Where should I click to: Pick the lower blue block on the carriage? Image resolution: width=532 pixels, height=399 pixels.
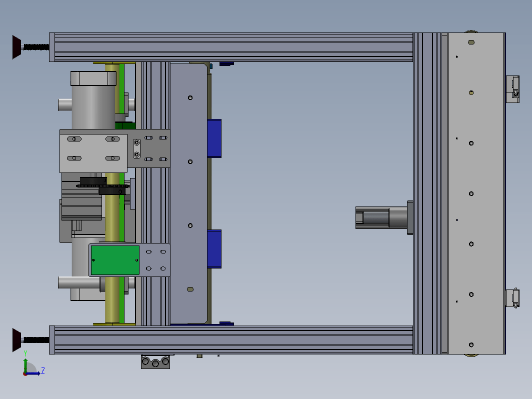214,249
